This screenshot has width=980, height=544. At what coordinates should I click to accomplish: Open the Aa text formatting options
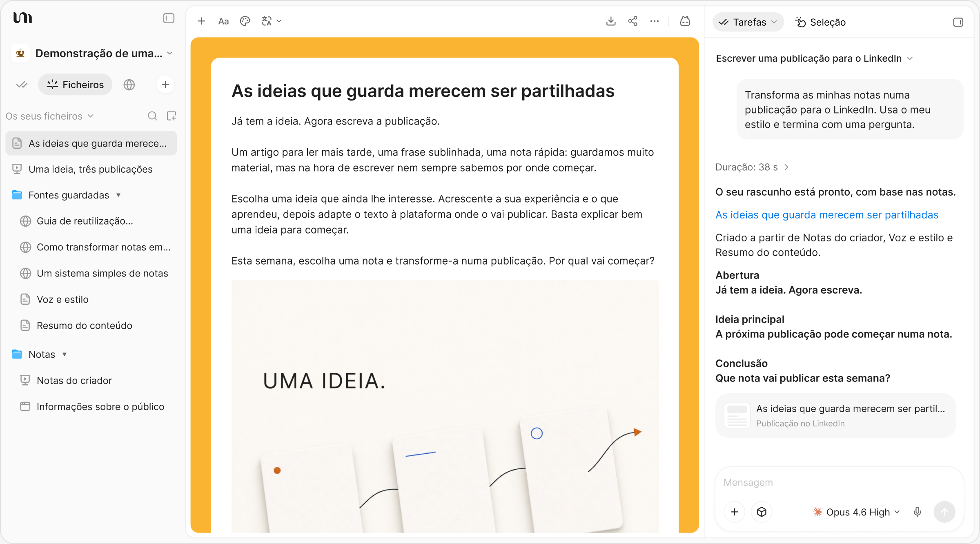point(223,21)
